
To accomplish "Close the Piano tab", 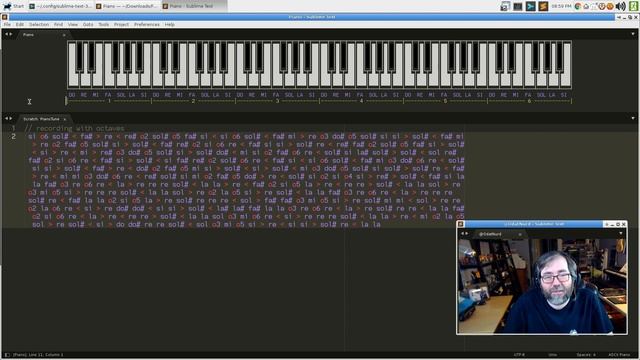I will [64, 35].
